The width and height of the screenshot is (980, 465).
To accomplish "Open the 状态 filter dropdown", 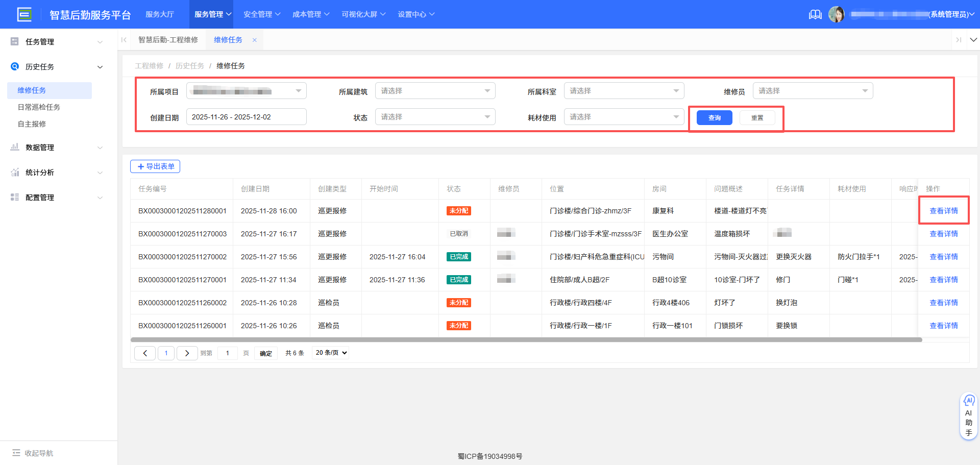I will point(435,116).
